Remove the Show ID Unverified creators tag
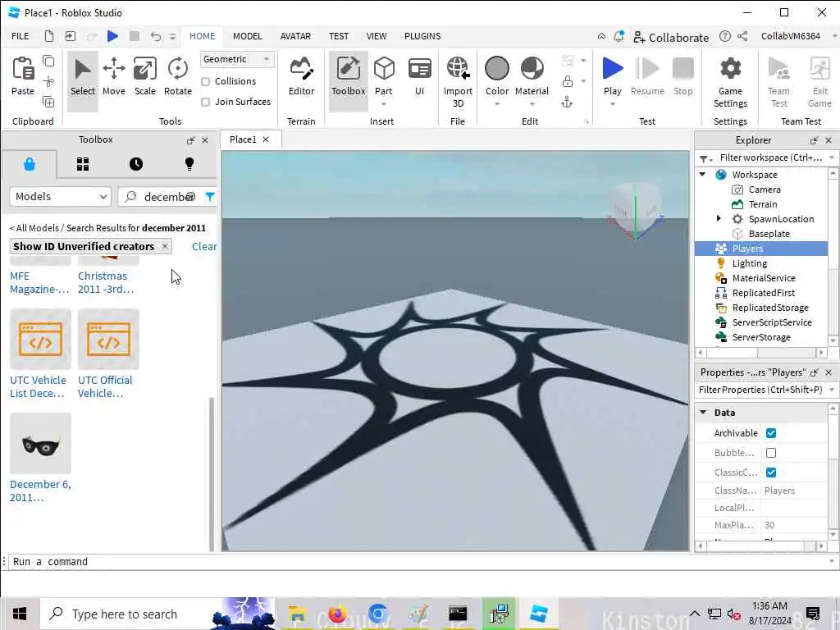Screen dimensions: 840x630 (165, 246)
